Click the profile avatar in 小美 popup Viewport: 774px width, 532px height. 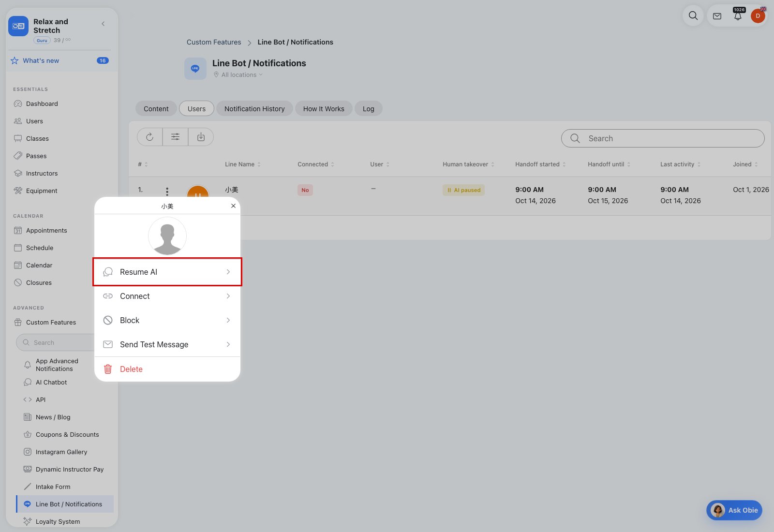[167, 236]
